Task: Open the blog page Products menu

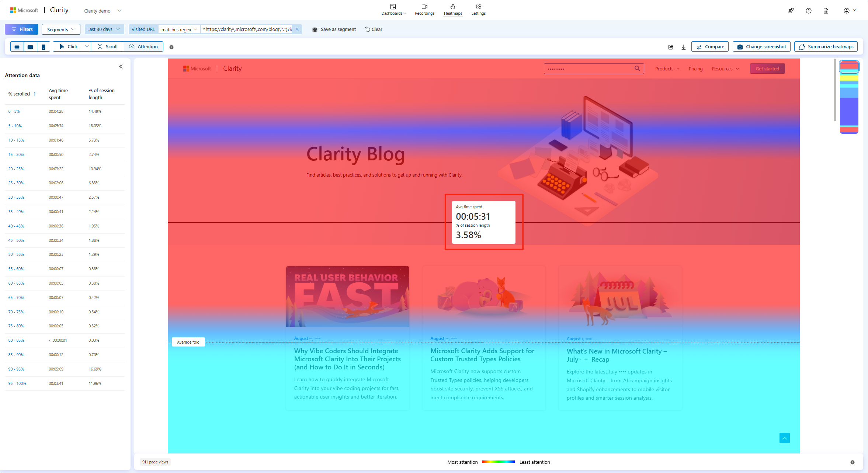Action: click(x=667, y=69)
